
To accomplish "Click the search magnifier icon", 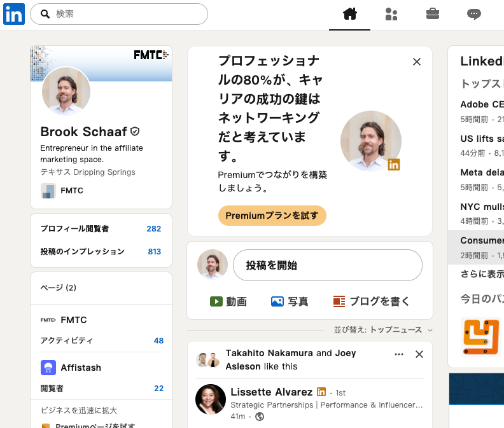I will pos(45,14).
